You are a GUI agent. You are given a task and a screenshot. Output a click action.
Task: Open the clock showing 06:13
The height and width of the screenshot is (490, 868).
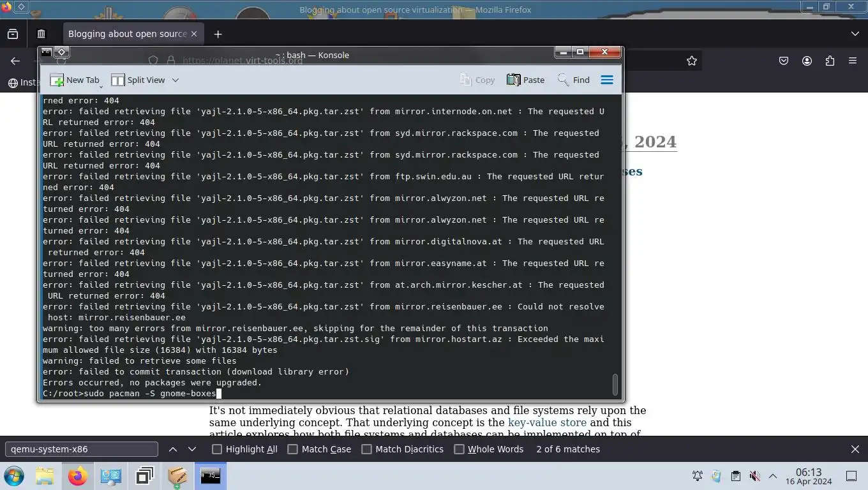[809, 476]
